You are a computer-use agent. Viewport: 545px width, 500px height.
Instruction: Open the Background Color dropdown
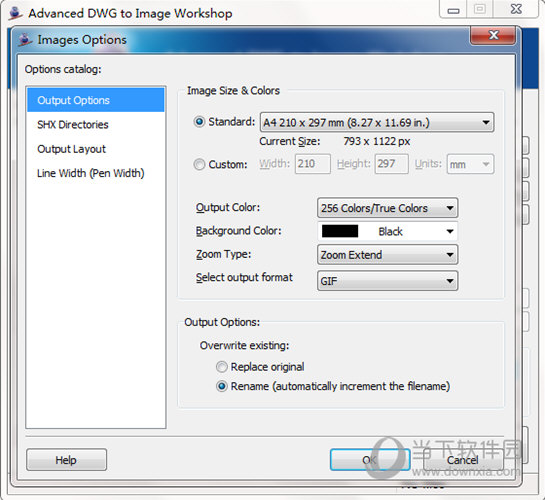[388, 231]
